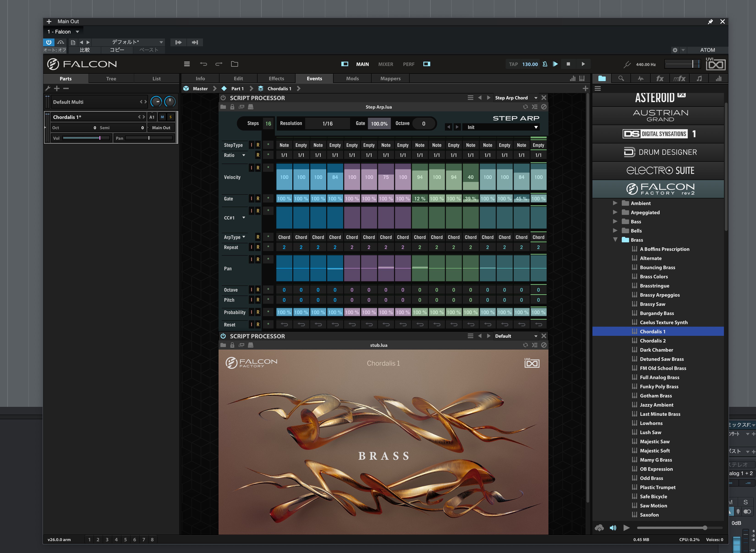Toggle power of Step Arp script processor
Viewport: 756px width, 553px height.
click(223, 98)
